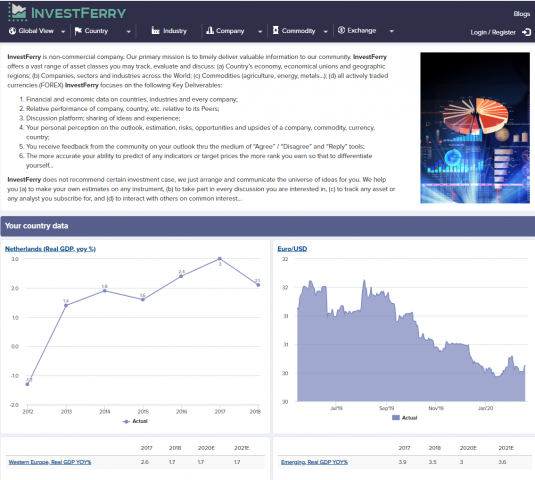Open the Industry menu item
The width and height of the screenshot is (535, 480).
(175, 31)
